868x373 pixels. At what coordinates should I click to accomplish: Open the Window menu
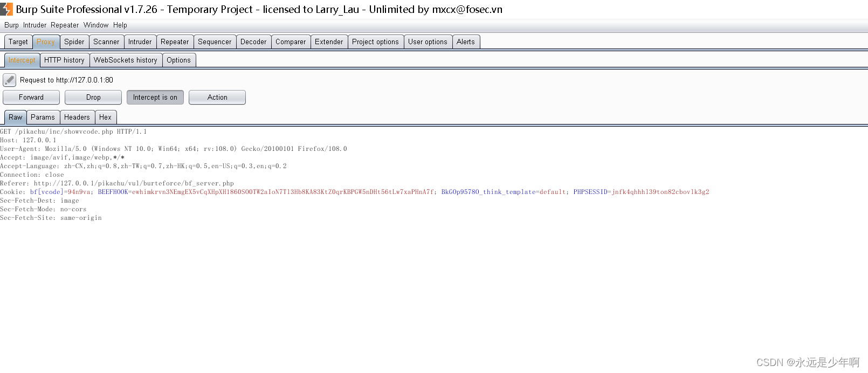point(96,25)
